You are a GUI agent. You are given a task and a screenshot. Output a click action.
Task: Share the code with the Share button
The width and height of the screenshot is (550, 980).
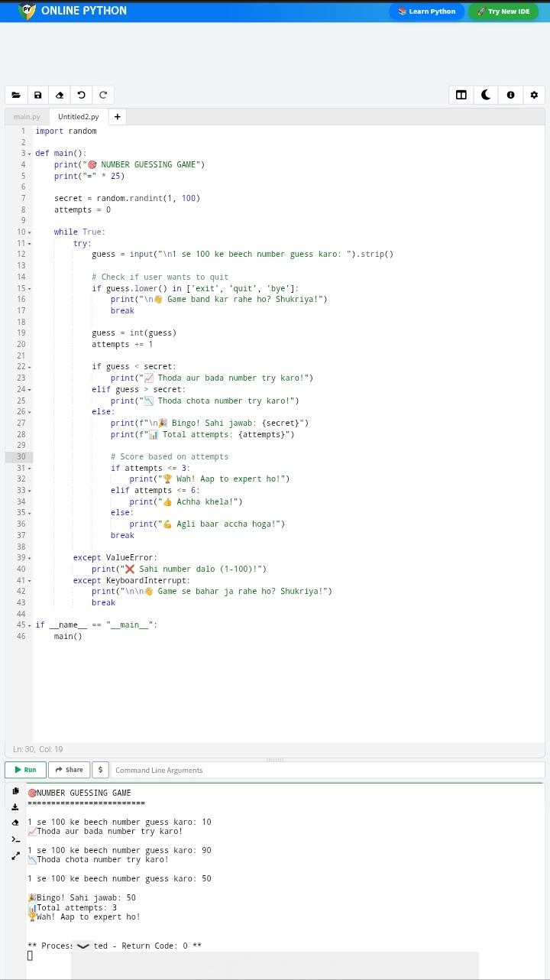pyautogui.click(x=69, y=770)
